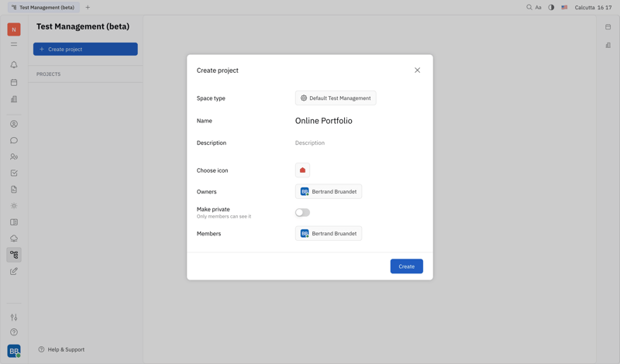Open the Default Test Management space type selector
Image resolution: width=620 pixels, height=364 pixels.
[336, 98]
